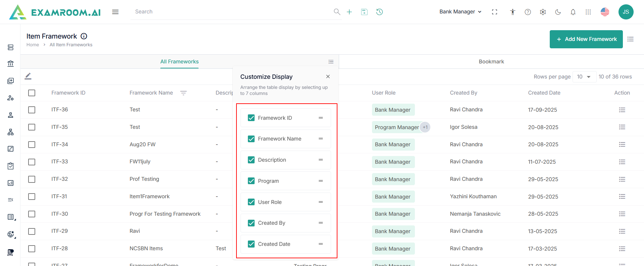This screenshot has height=266, width=644.
Task: Select the All Frameworks tab
Action: pyautogui.click(x=179, y=62)
